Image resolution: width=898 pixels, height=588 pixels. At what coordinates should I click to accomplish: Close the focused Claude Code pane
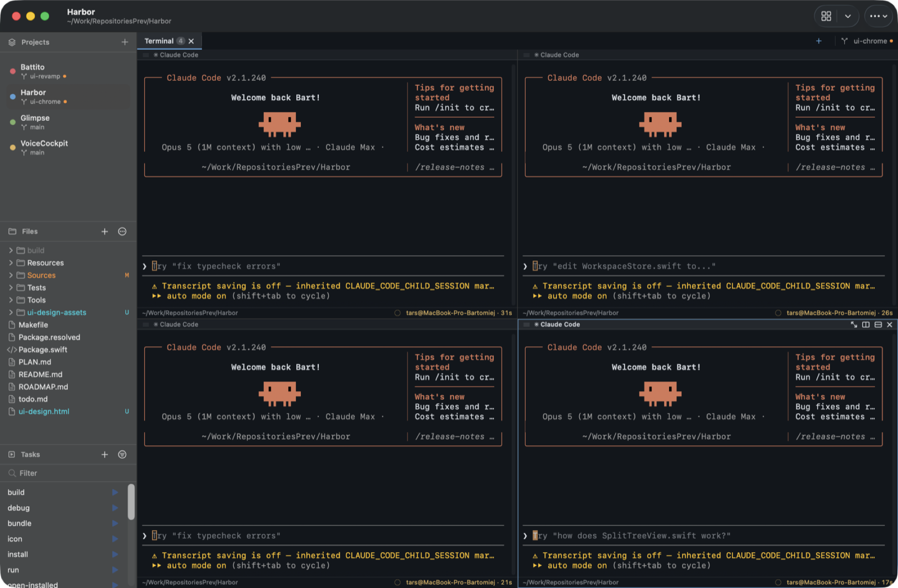pyautogui.click(x=890, y=325)
